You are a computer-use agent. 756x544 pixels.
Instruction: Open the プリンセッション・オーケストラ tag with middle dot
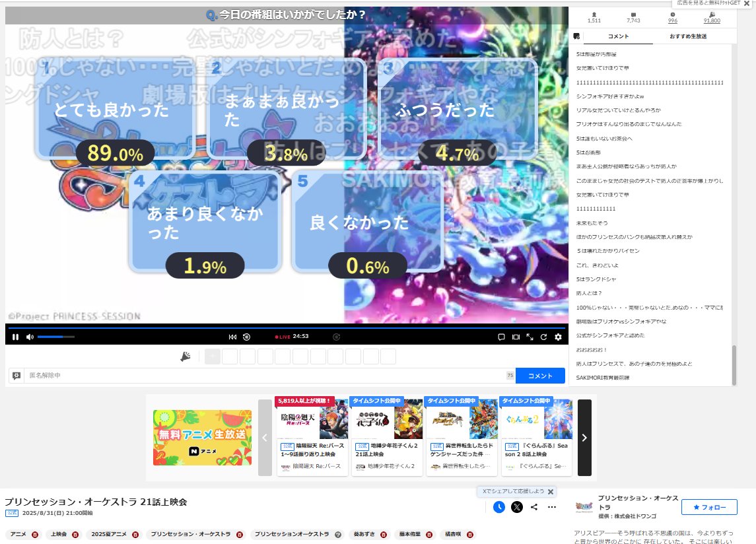(x=190, y=534)
